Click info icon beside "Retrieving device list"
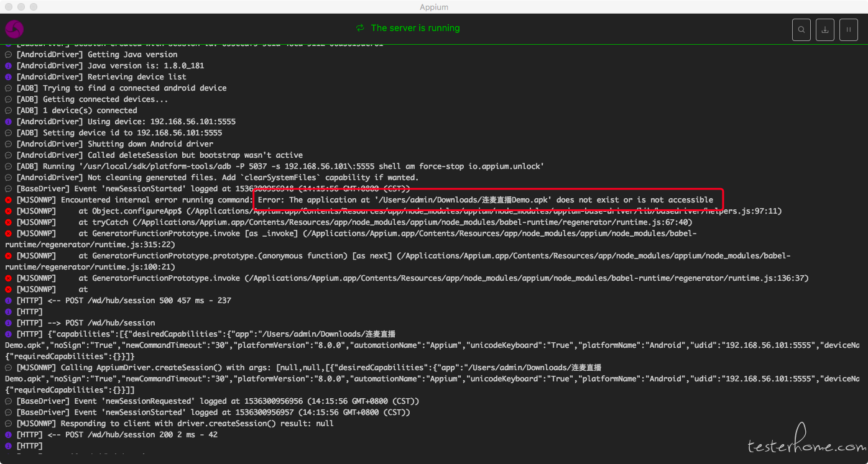Screen dimensions: 868x464 point(9,76)
